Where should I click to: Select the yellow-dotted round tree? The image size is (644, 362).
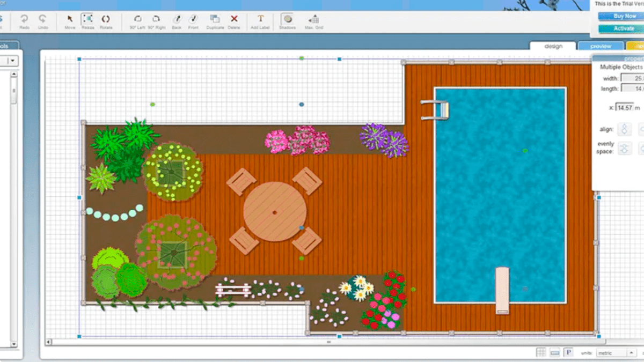click(173, 172)
